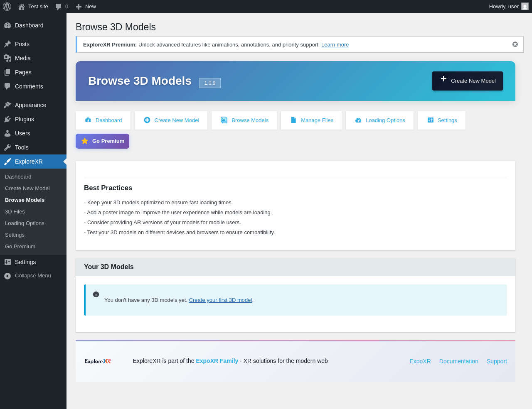This screenshot has width=532, height=409.
Task: Click the Tools wrench icon
Action: point(7,147)
